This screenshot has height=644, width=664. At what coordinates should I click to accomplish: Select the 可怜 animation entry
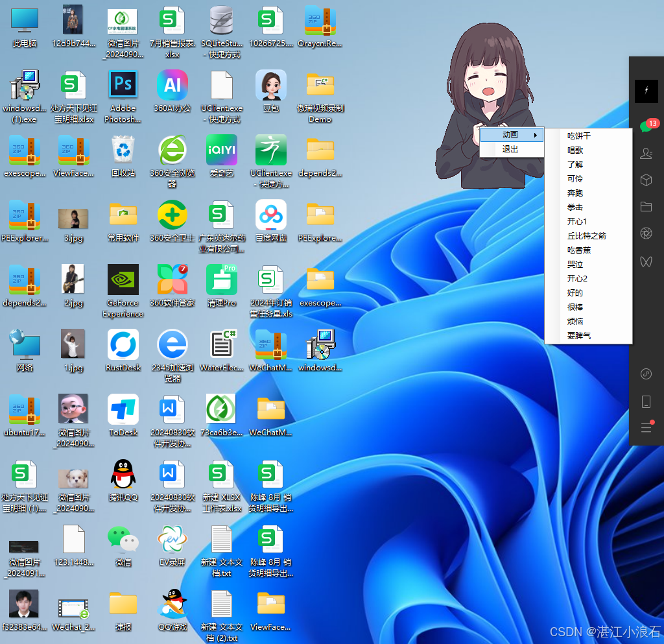tap(588, 179)
